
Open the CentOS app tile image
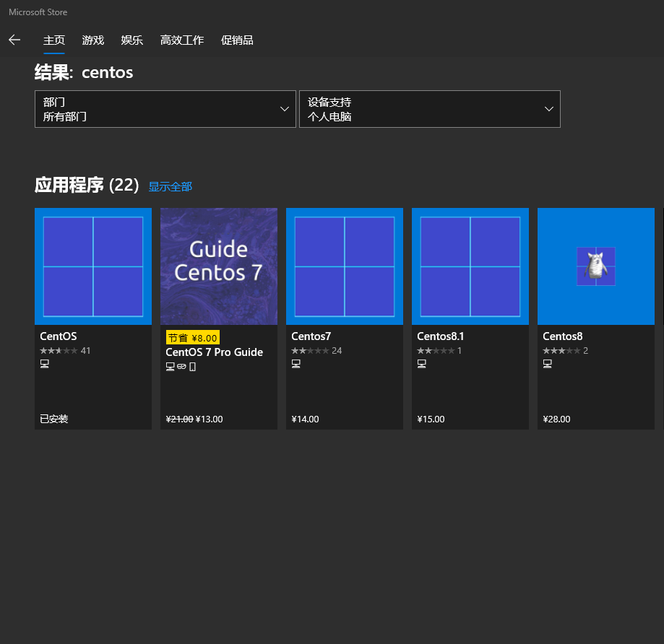point(93,266)
